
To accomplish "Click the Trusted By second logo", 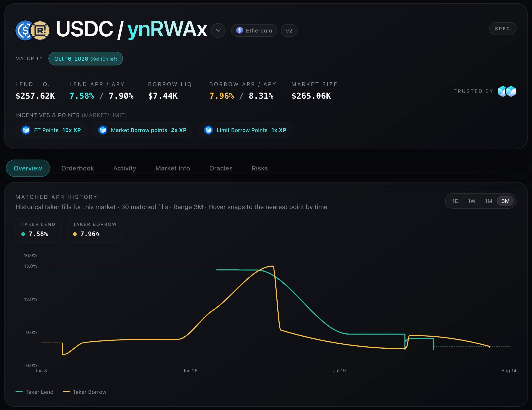I will pyautogui.click(x=511, y=91).
